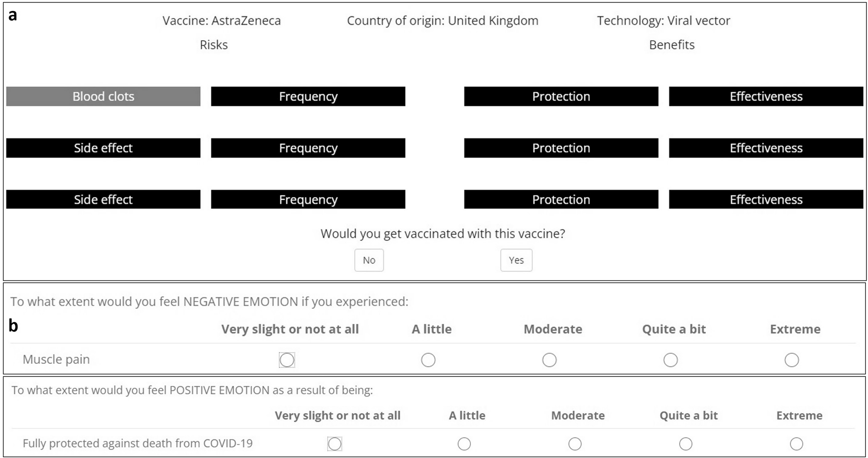This screenshot has height=458, width=868.
Task: Select 'Very slight or not at all' for Muscle pain
Action: click(x=287, y=360)
